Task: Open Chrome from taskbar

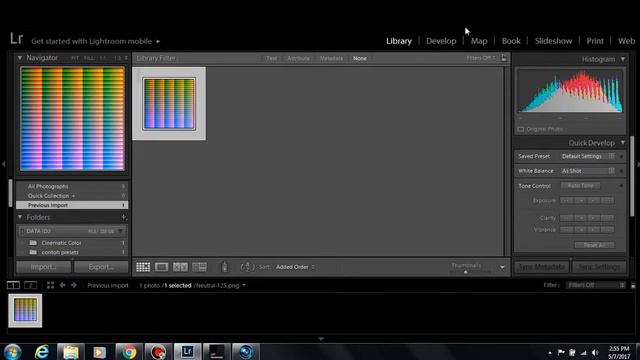Action: [x=129, y=352]
